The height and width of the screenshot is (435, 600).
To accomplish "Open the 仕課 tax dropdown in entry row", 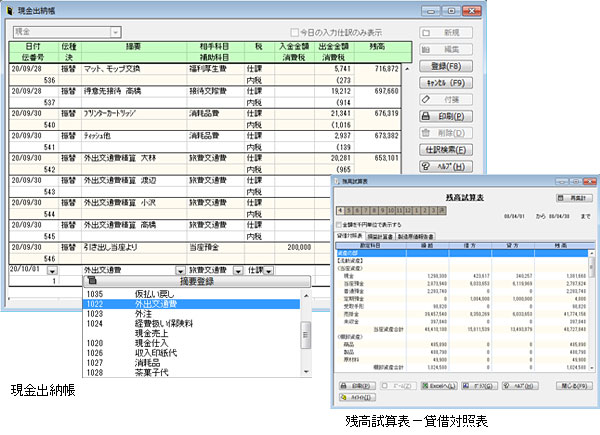I will click(269, 270).
